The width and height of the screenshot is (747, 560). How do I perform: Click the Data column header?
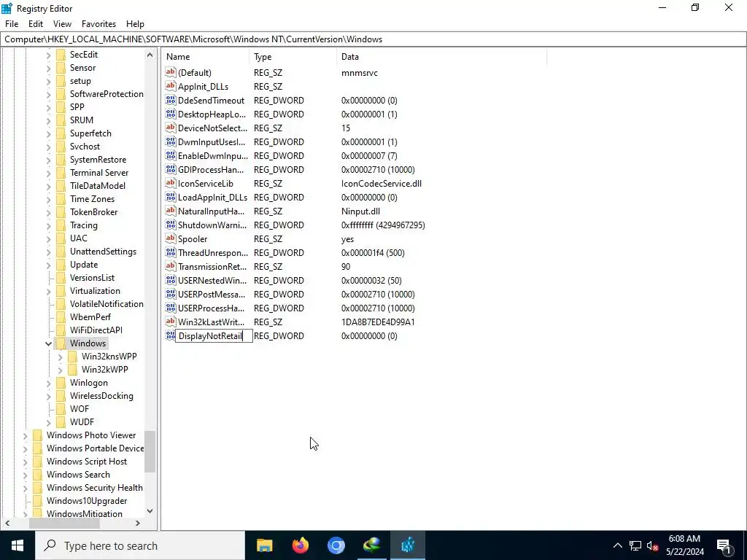click(x=441, y=57)
